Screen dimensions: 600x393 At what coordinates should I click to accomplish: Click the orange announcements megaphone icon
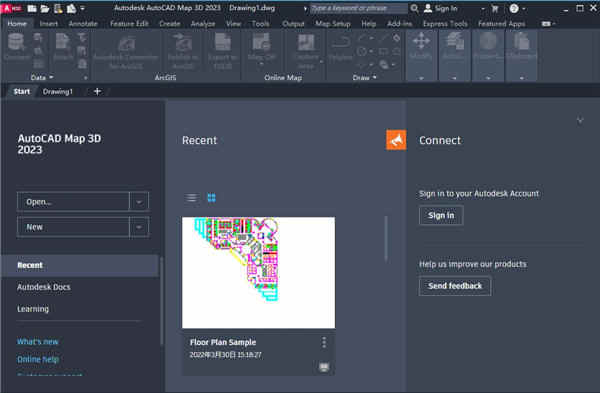[x=396, y=140]
